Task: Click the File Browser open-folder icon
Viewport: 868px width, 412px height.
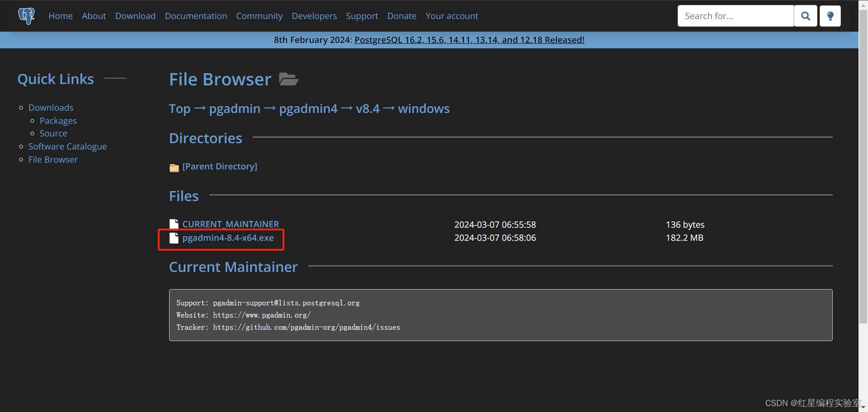Action: pos(288,79)
